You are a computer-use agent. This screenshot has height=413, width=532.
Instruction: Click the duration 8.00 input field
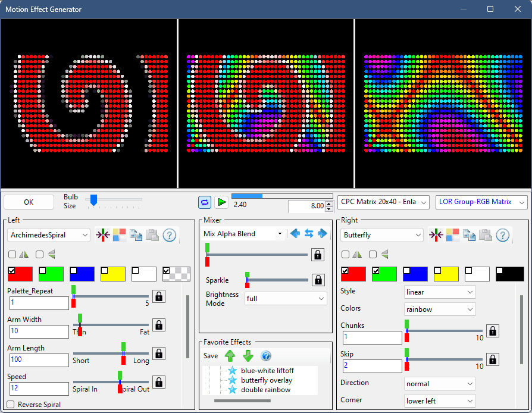pos(306,206)
